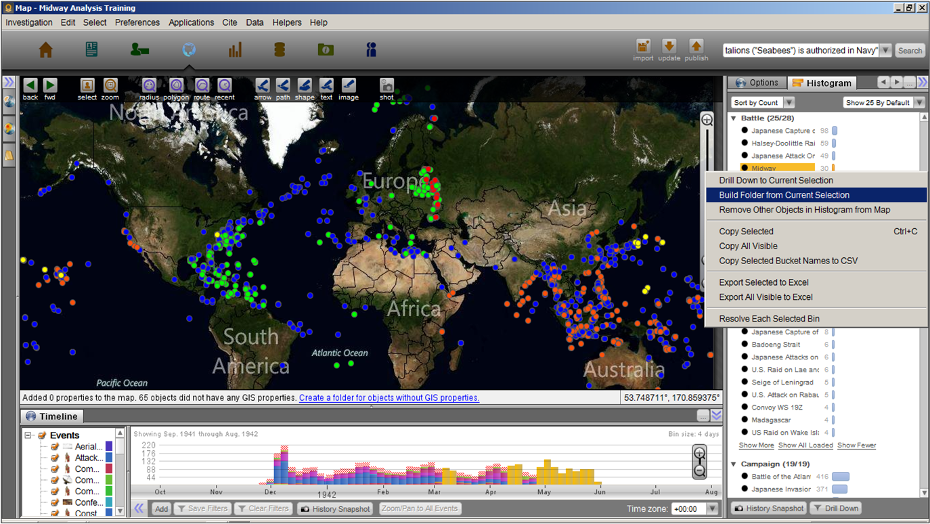
Task: Collapse the Battle (25/28) histogram group
Action: (734, 118)
